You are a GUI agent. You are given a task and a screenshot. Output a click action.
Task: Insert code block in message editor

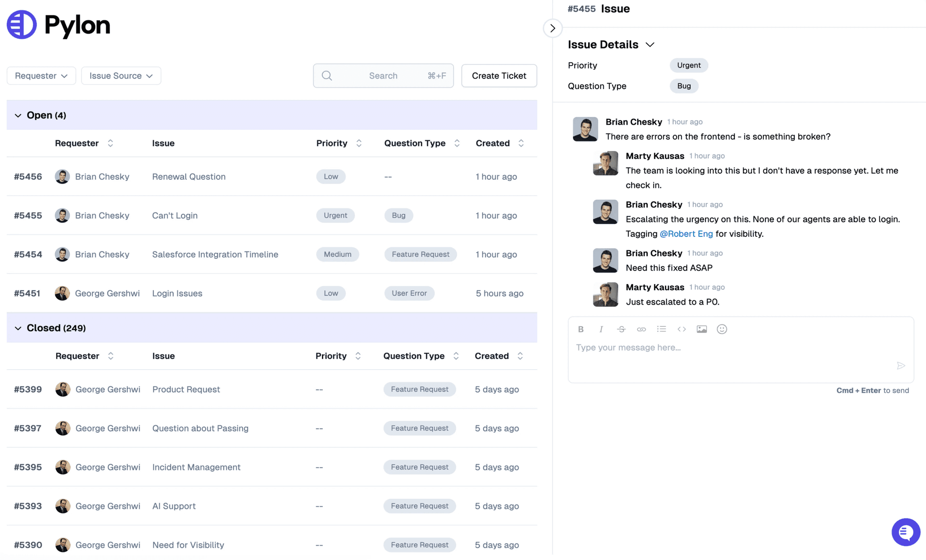(x=681, y=329)
